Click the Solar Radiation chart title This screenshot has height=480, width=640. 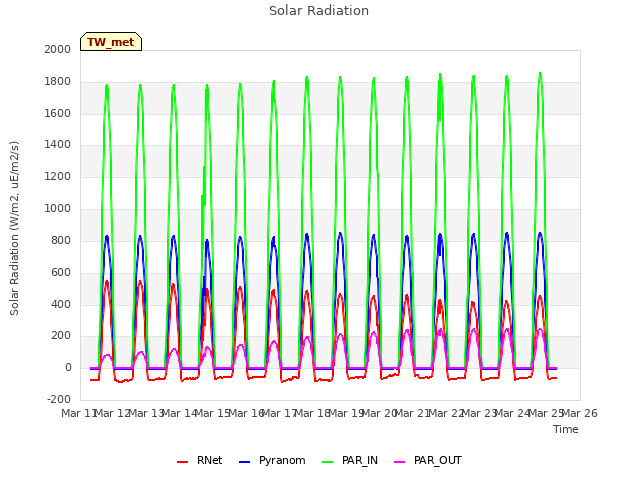[319, 11]
